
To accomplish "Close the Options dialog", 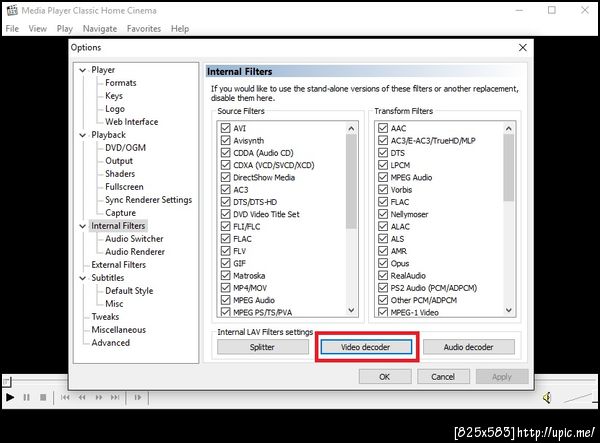I will tap(523, 47).
